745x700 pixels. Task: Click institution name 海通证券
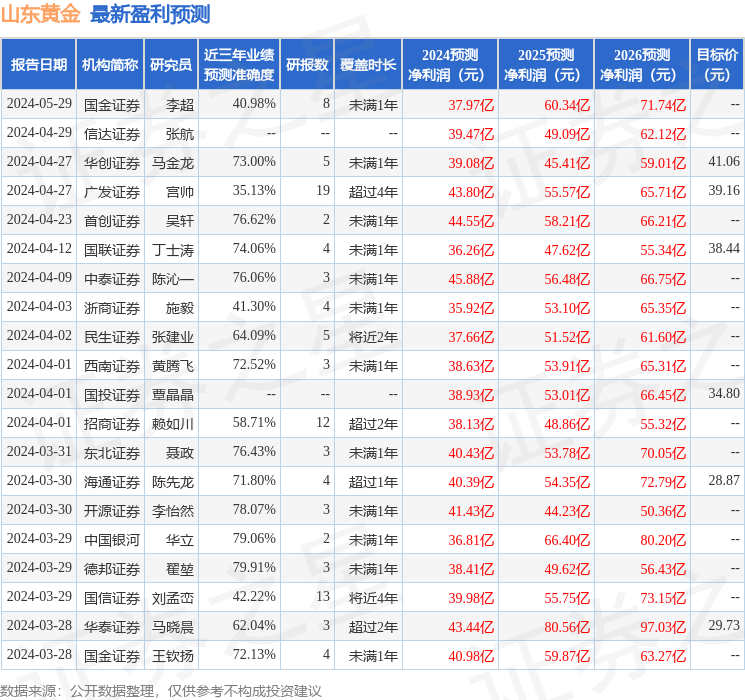112,482
